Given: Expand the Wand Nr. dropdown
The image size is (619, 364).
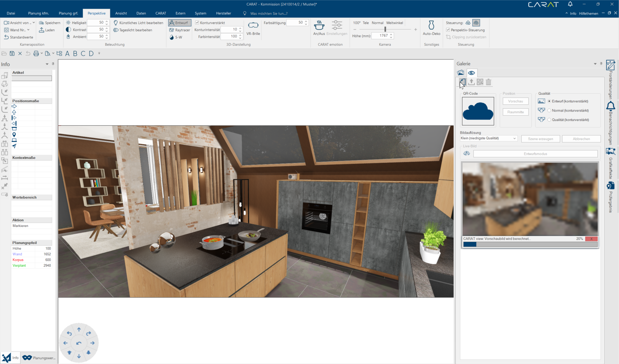Looking at the screenshot, I should coord(28,30).
